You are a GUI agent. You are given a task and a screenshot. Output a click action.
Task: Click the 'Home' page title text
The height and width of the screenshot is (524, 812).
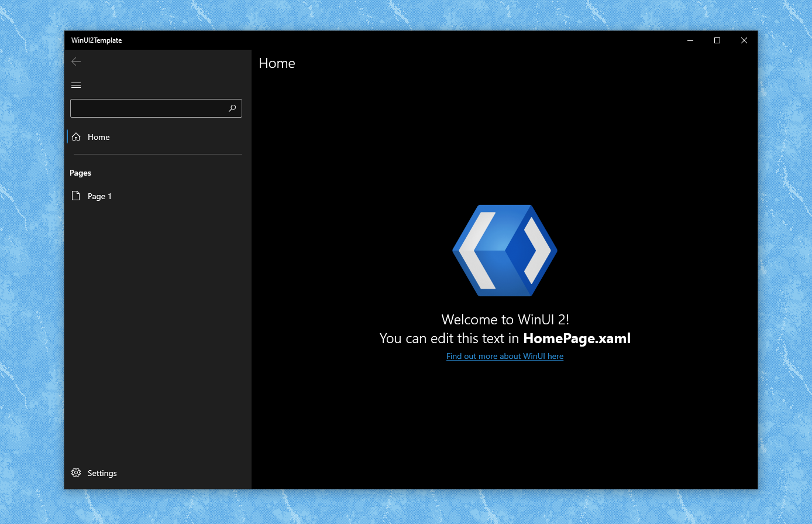277,63
